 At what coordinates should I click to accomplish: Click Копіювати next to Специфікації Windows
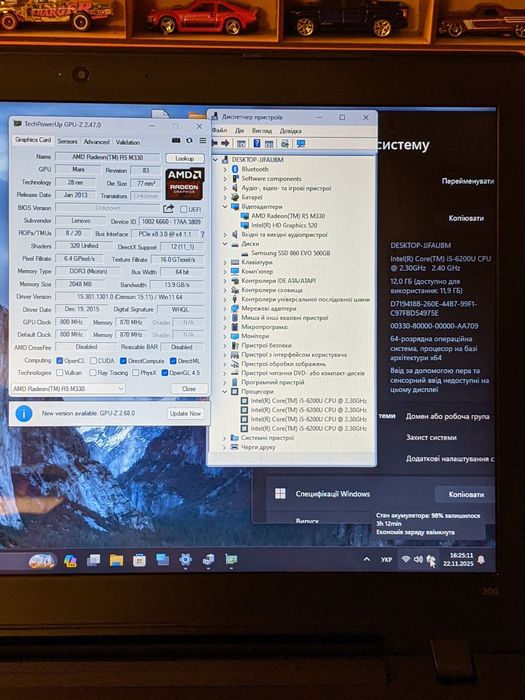click(x=466, y=494)
